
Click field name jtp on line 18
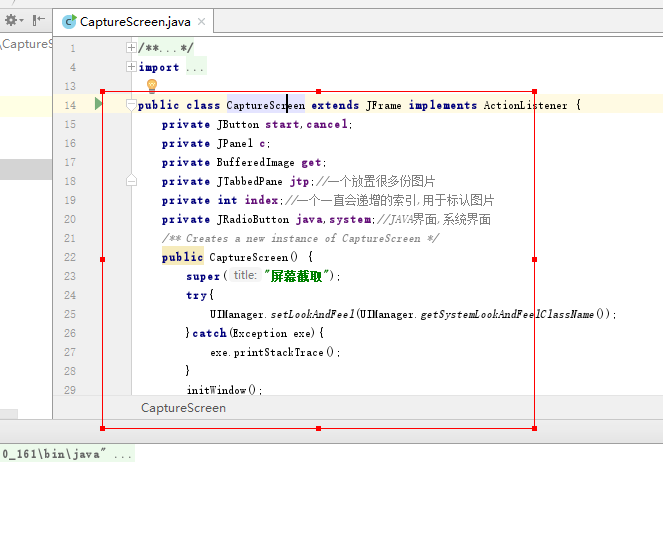pyautogui.click(x=300, y=181)
